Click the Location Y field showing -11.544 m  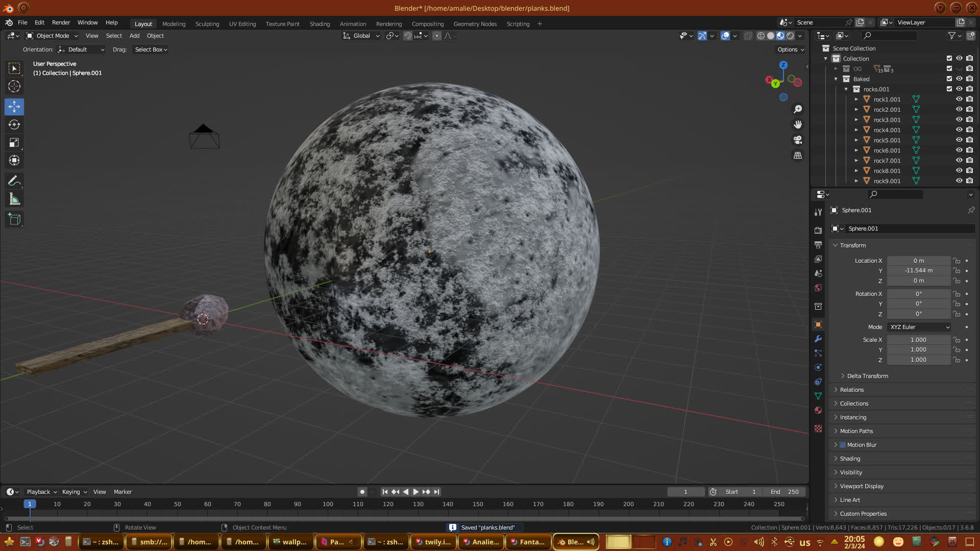coord(918,270)
